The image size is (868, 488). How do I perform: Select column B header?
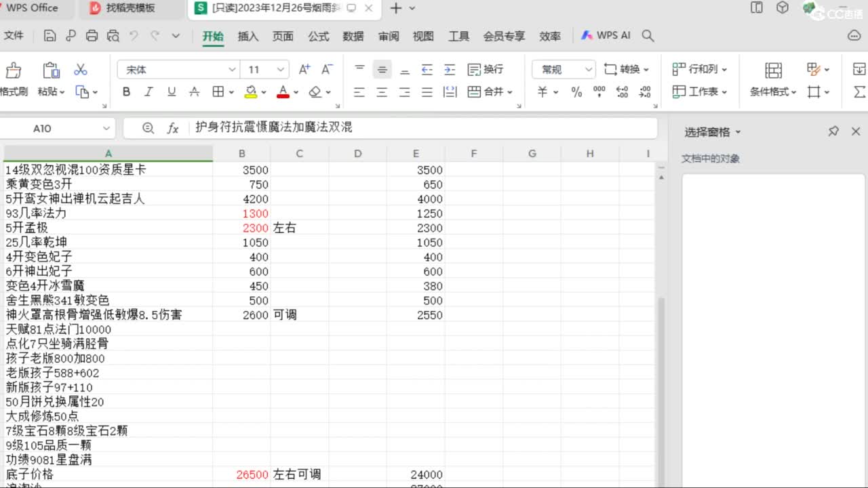(x=242, y=154)
